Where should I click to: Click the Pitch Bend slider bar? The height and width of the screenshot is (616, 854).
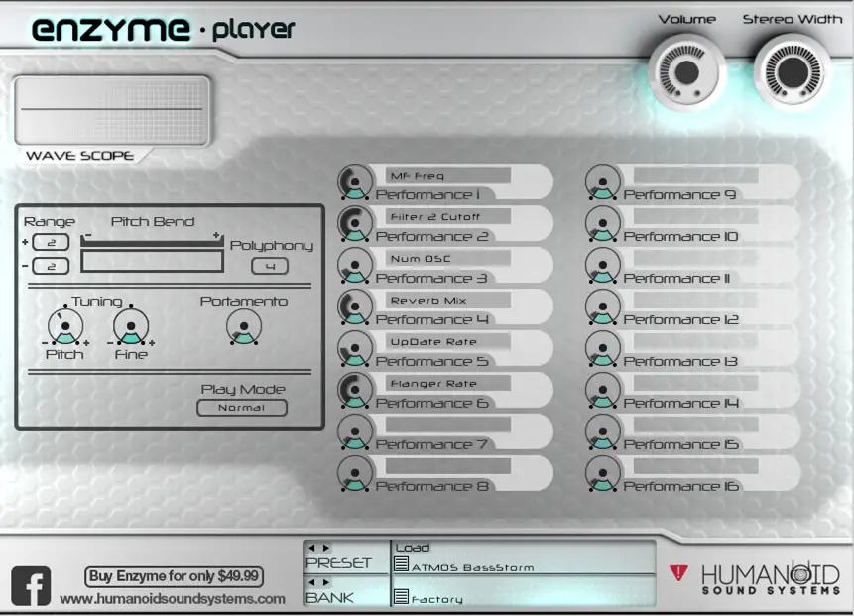152,261
